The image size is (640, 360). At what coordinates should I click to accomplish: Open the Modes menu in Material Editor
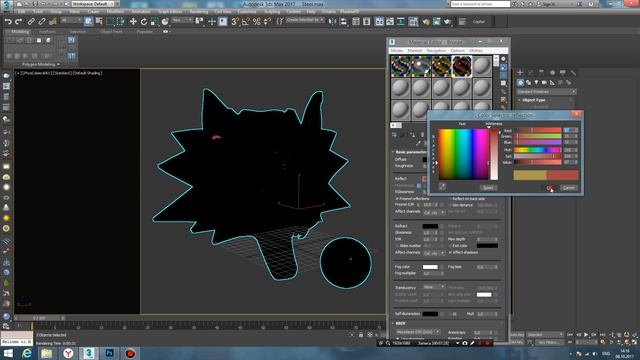pos(397,51)
